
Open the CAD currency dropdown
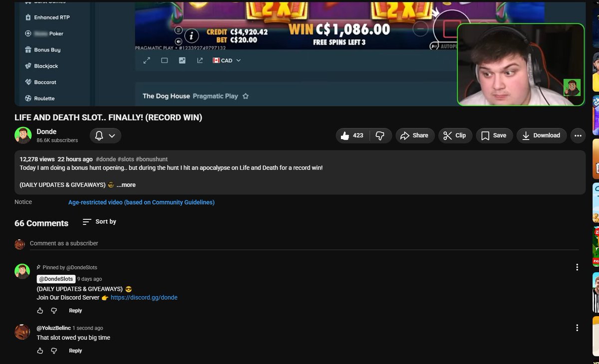coord(227,60)
